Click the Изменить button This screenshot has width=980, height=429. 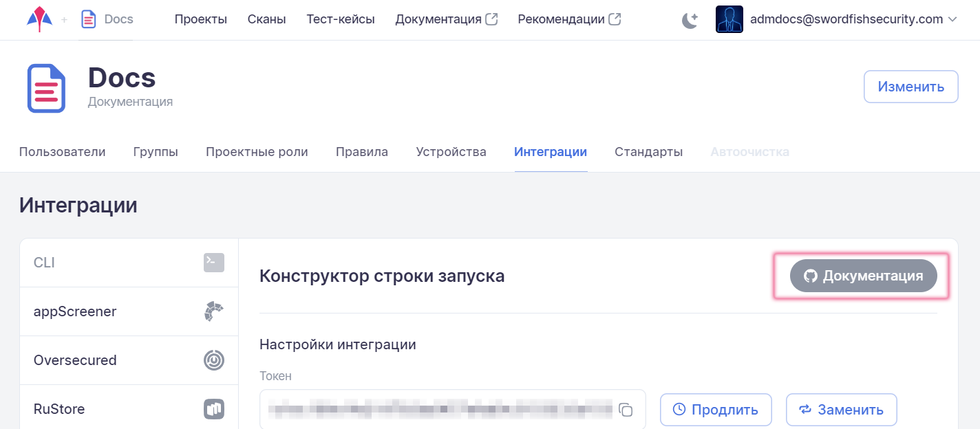coord(910,87)
